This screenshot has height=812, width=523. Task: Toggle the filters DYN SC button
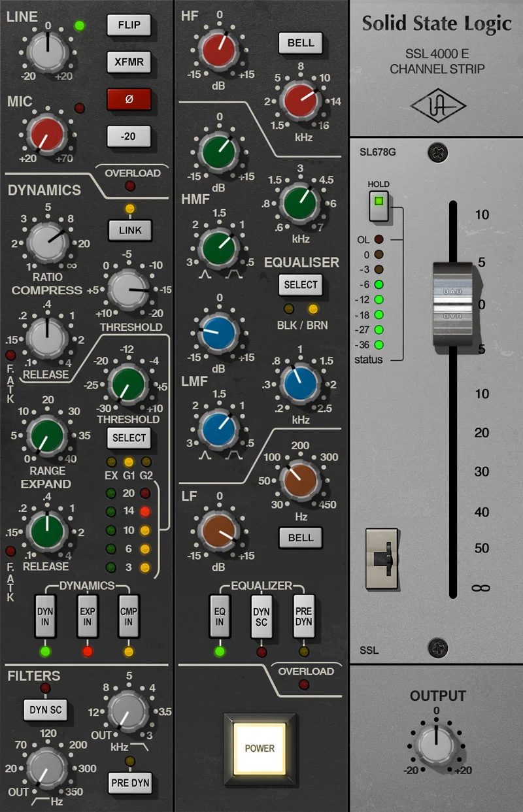coord(46,710)
